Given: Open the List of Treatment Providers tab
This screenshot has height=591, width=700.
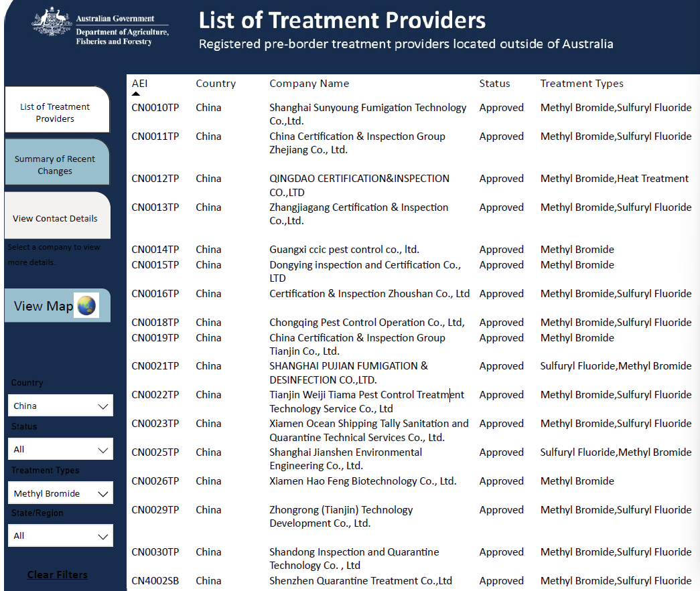Looking at the screenshot, I should point(57,110).
